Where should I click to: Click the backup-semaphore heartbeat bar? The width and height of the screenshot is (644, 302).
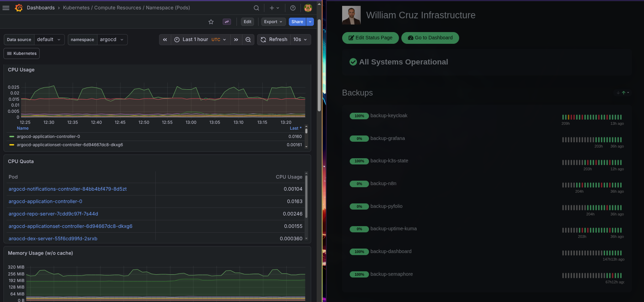click(592, 276)
